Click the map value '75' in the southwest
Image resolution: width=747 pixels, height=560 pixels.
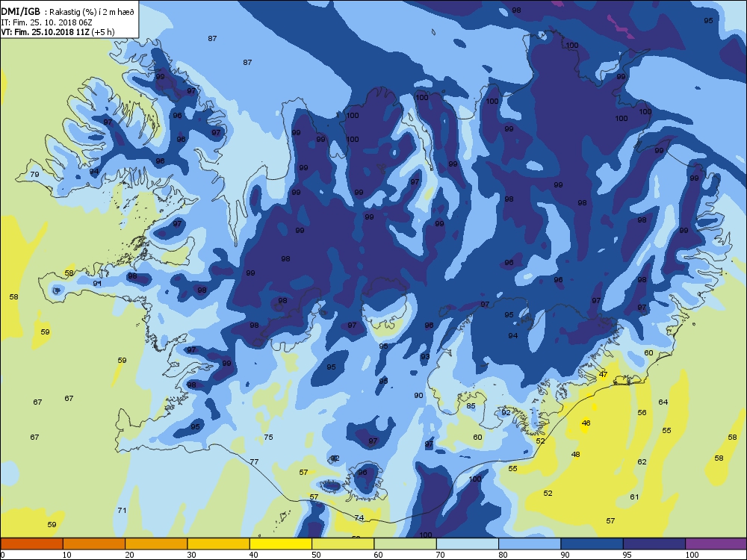click(x=269, y=437)
